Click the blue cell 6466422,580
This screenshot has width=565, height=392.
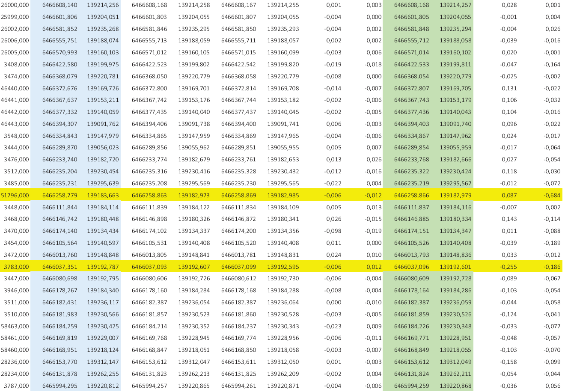click(x=60, y=65)
